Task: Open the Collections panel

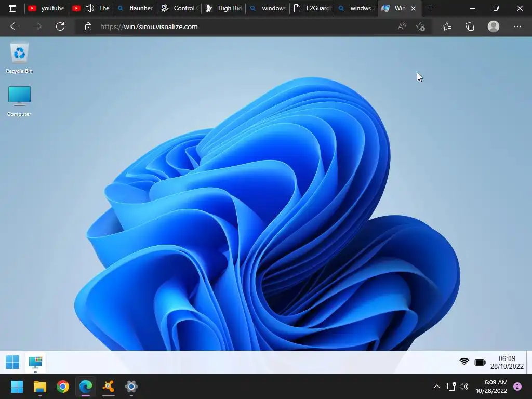Action: 470,26
